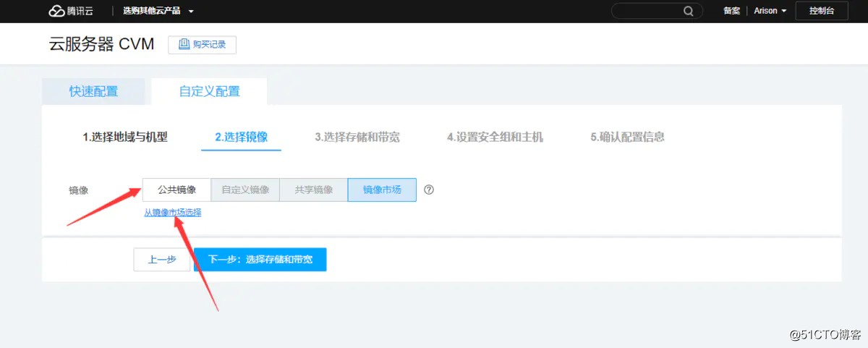Click 下一步：选择存储和带宽 button
Viewport: 868px width, 348px height.
260,259
